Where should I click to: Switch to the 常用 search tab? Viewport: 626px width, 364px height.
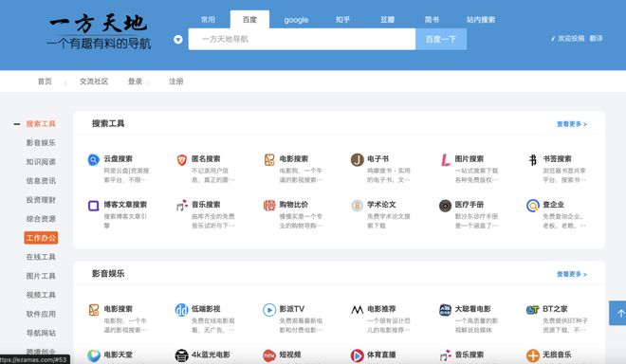point(208,20)
